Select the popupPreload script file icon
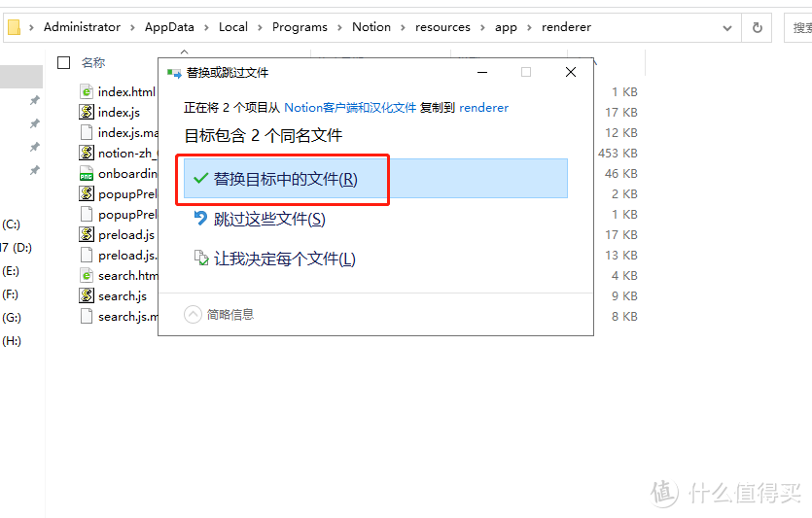The height and width of the screenshot is (518, 812). [x=87, y=193]
